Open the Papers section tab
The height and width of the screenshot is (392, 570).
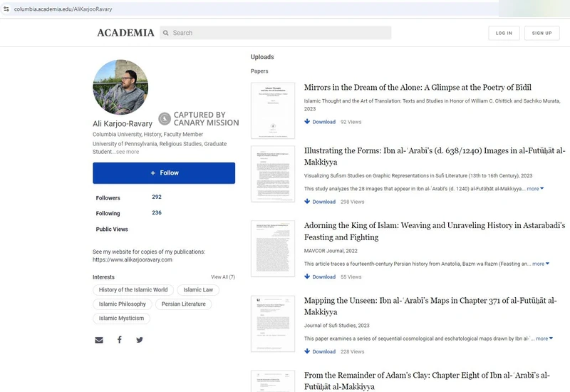click(259, 71)
